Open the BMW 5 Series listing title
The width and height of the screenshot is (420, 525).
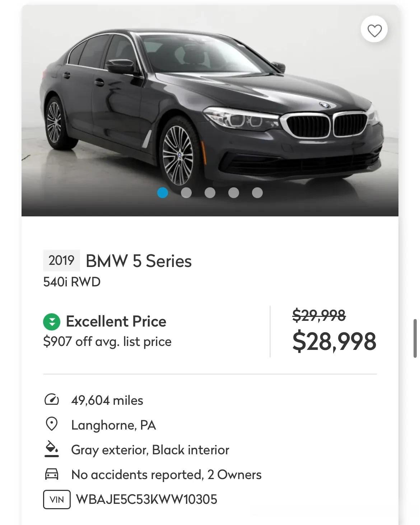(x=139, y=261)
